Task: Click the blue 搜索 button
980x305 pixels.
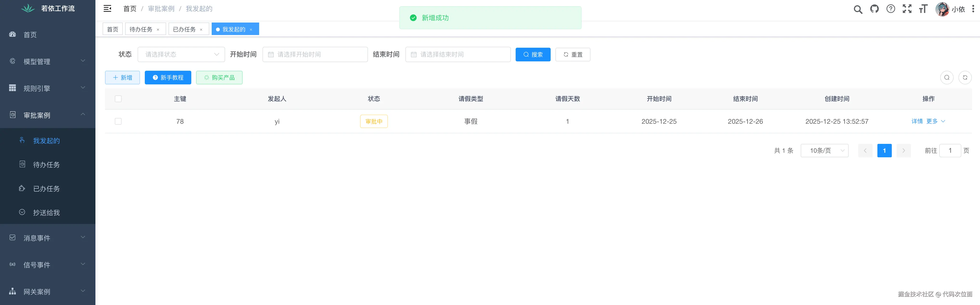Action: [533, 54]
